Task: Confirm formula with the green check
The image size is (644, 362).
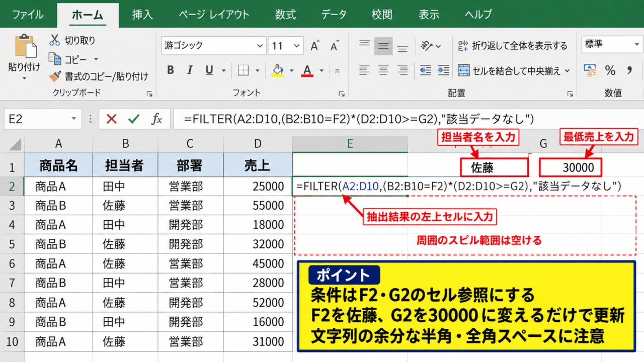Action: (x=134, y=119)
